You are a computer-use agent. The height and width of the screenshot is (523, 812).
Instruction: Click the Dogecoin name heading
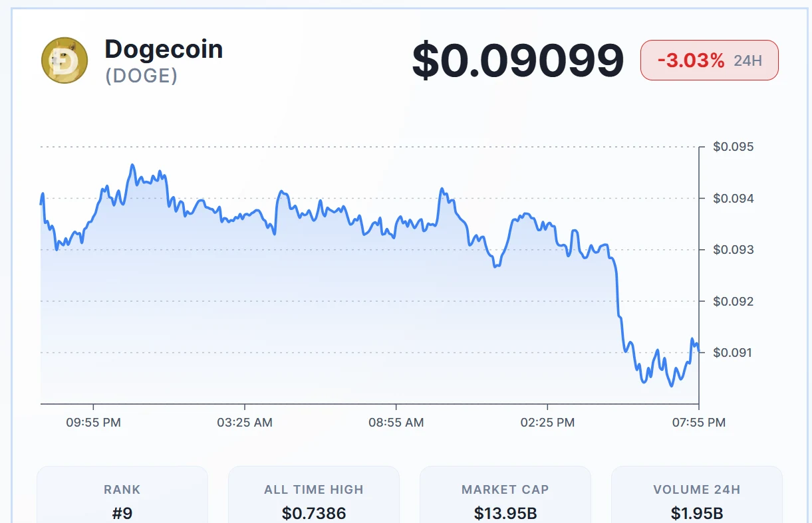(164, 49)
